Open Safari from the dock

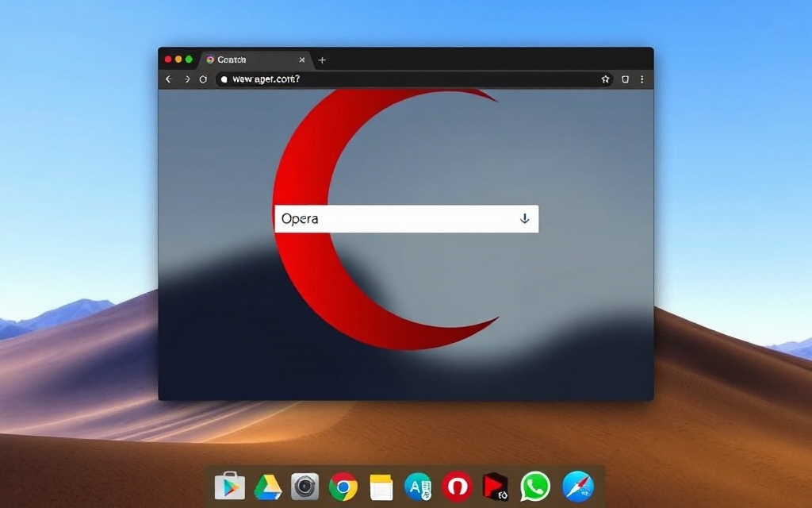pos(578,487)
